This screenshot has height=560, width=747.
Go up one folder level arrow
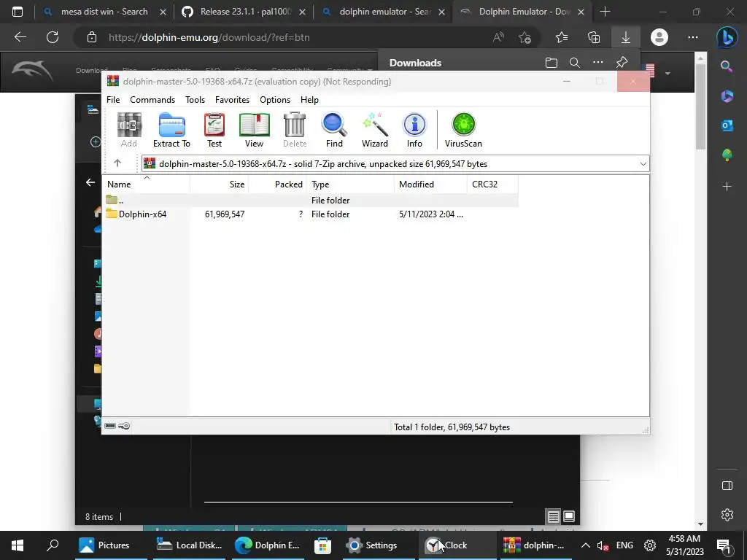117,163
